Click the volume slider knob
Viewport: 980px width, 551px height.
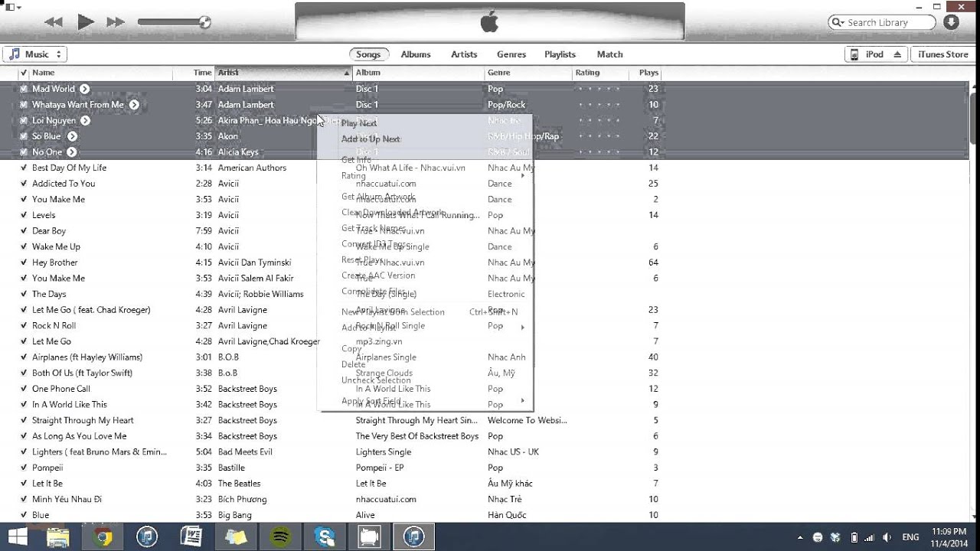coord(204,22)
